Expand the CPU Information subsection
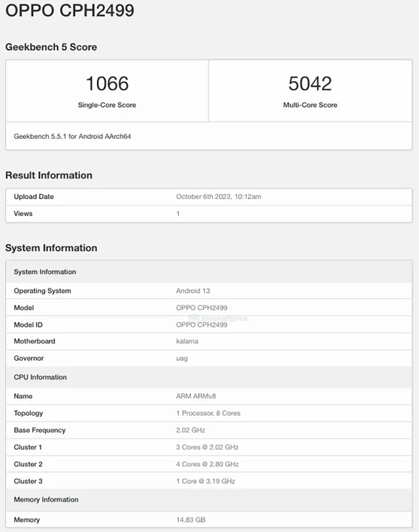 (x=40, y=378)
